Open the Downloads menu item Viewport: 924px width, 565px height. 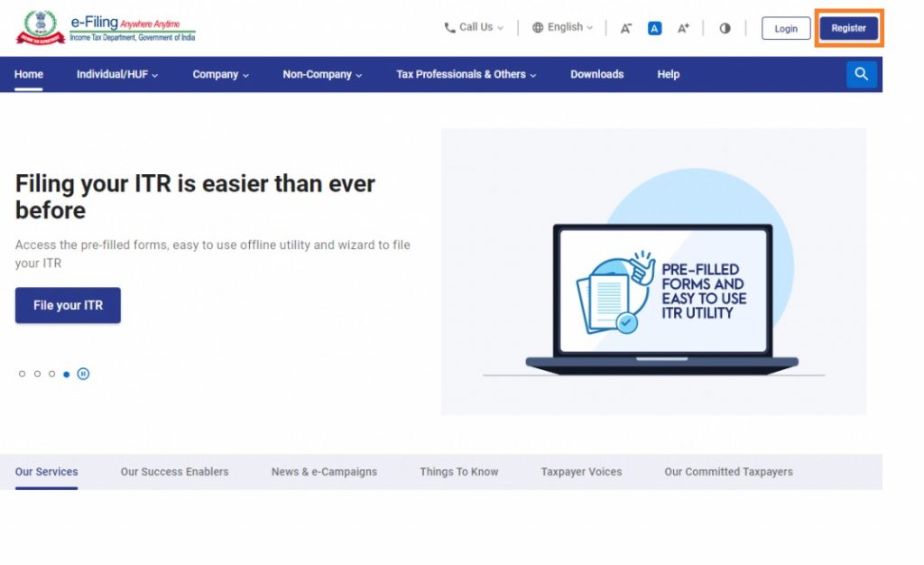(x=596, y=75)
